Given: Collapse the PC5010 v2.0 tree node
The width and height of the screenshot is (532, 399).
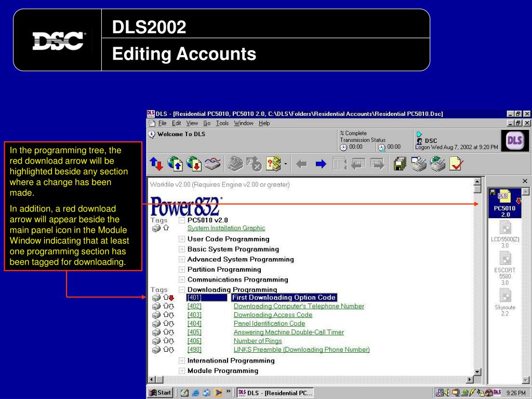Looking at the screenshot, I should tap(182, 220).
